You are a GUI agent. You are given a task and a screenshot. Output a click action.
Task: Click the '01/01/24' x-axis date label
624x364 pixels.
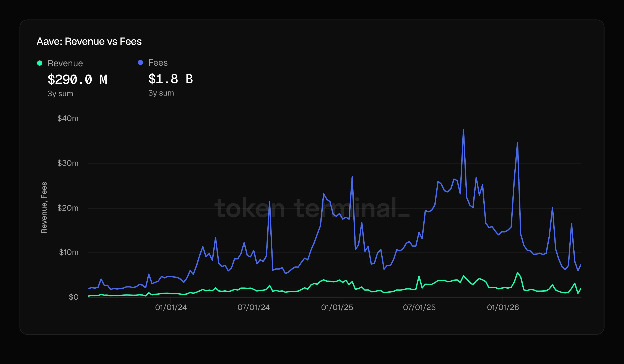pos(171,307)
